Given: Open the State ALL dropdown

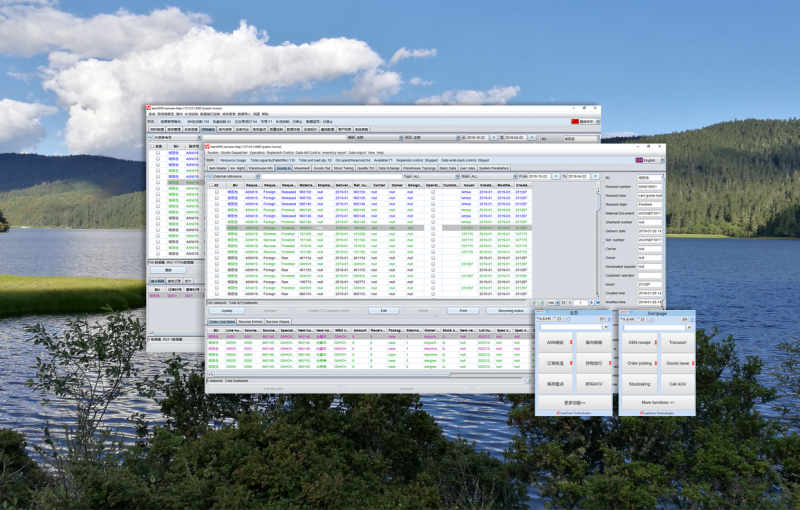Looking at the screenshot, I should click(x=494, y=176).
